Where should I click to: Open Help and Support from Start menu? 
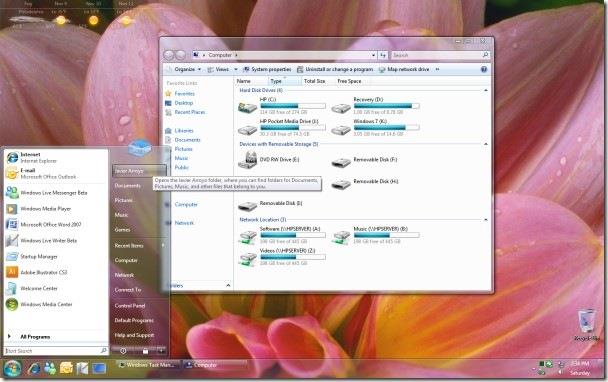(x=134, y=335)
